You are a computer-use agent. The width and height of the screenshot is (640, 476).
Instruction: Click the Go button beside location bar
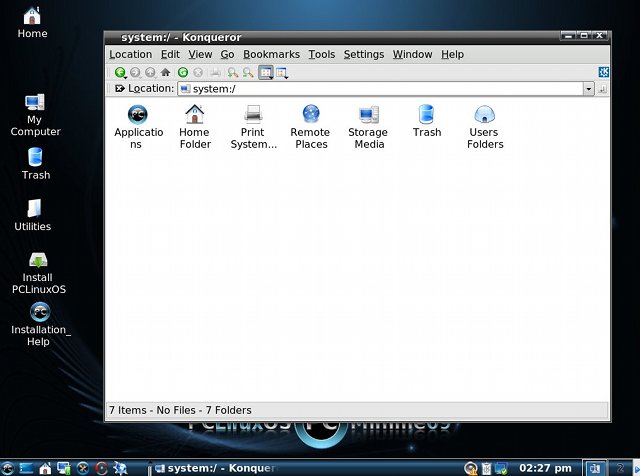602,89
